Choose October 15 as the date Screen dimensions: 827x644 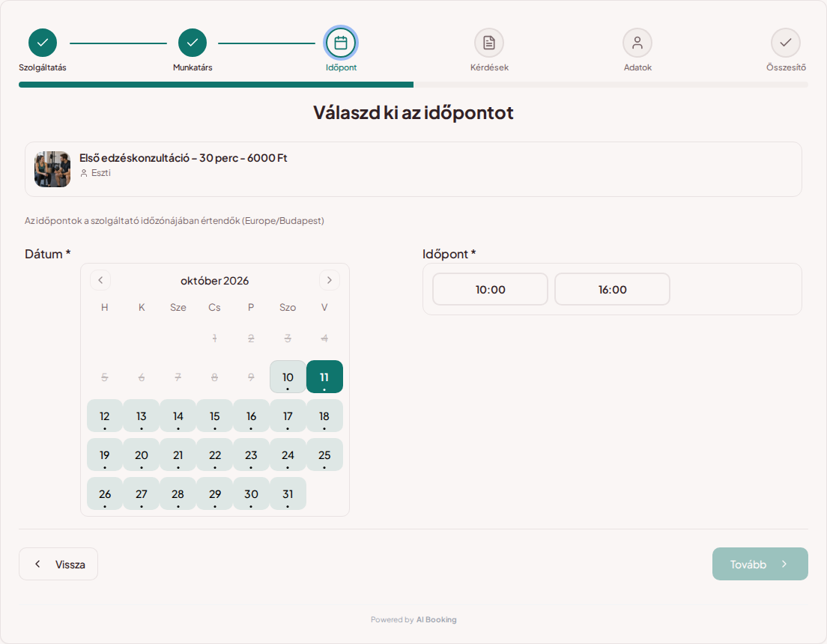[x=215, y=416]
